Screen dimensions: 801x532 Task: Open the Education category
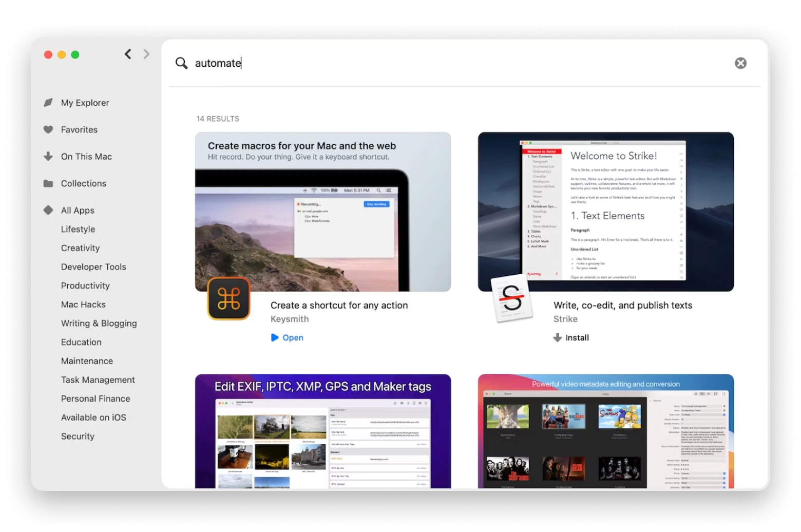81,342
